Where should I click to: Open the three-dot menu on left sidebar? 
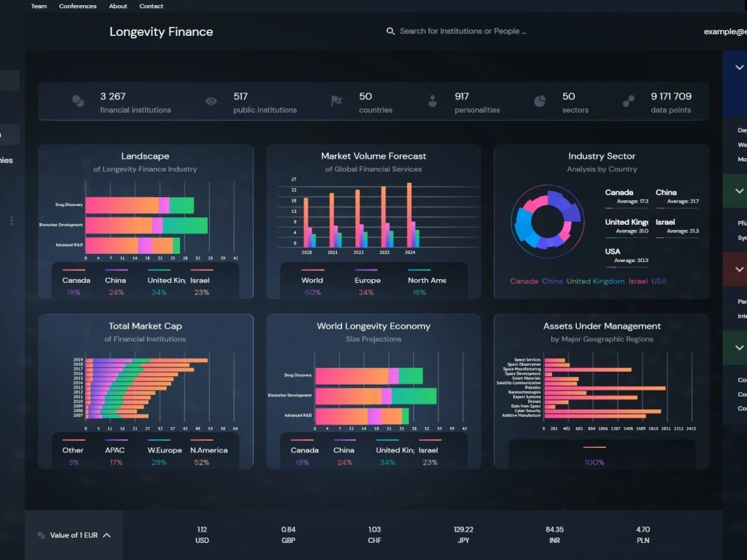tap(11, 220)
